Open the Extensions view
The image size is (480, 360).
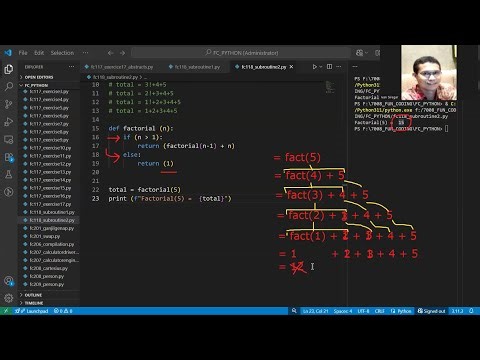9,157
